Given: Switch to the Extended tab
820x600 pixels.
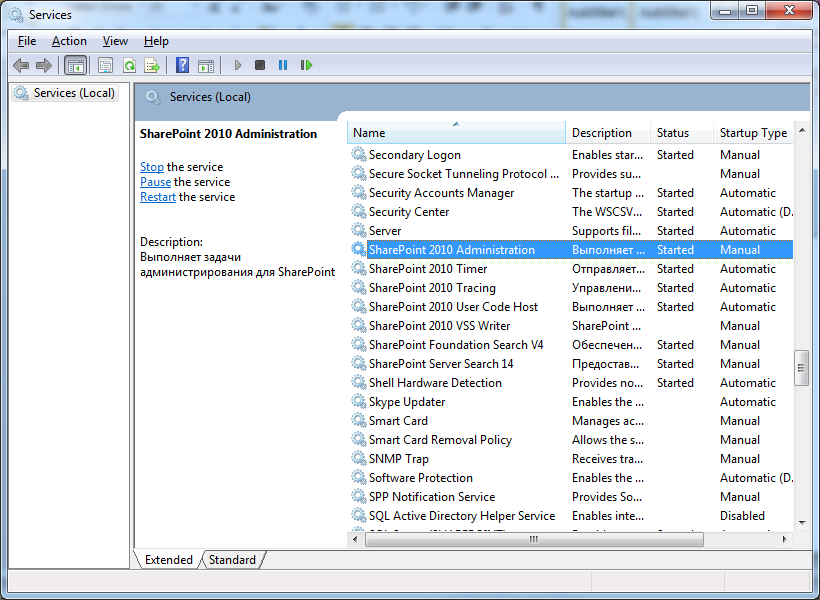Looking at the screenshot, I should pos(168,560).
